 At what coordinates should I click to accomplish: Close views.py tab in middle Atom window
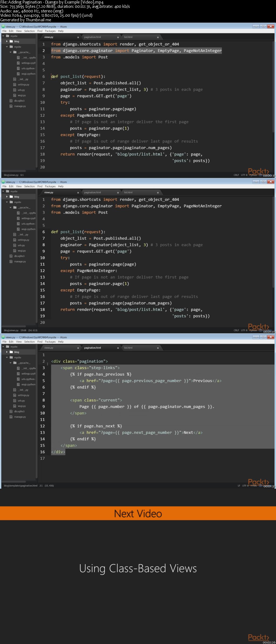tap(78, 193)
